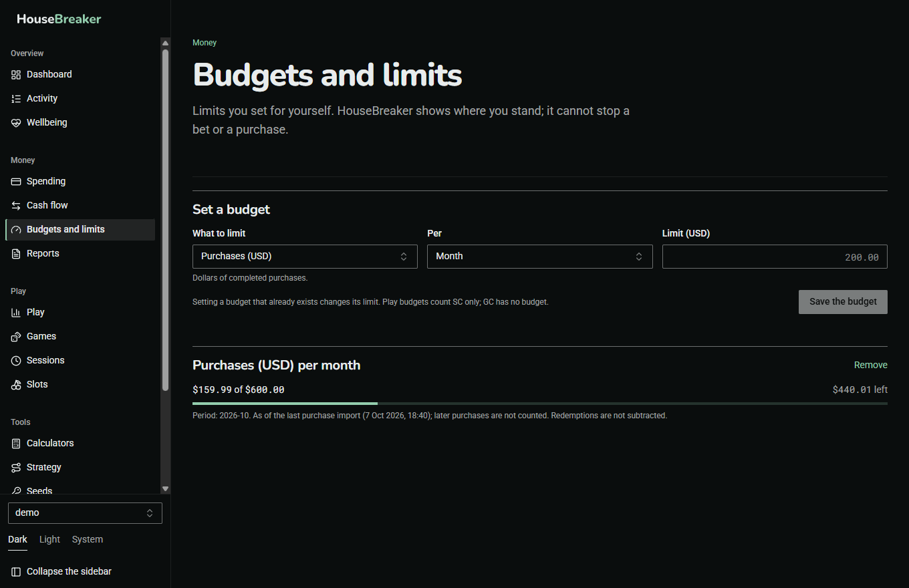Screen dimensions: 909x588
Task: Click the "Dollars of completed purchases." hint
Action: pos(250,278)
